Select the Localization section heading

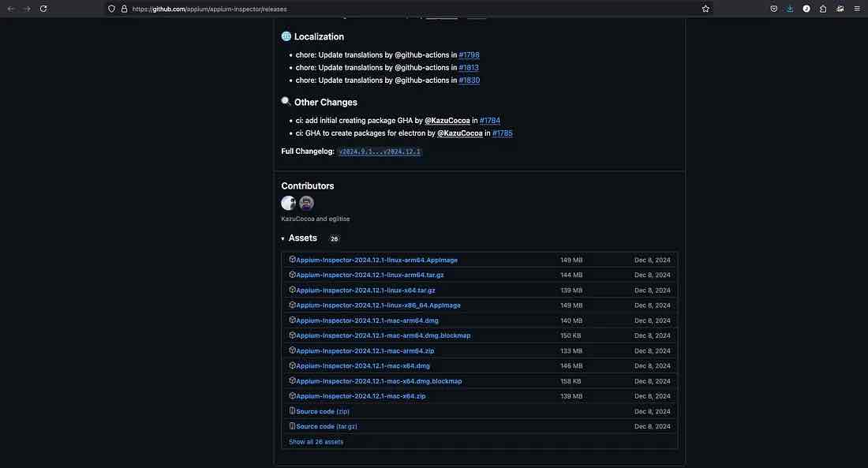[319, 36]
